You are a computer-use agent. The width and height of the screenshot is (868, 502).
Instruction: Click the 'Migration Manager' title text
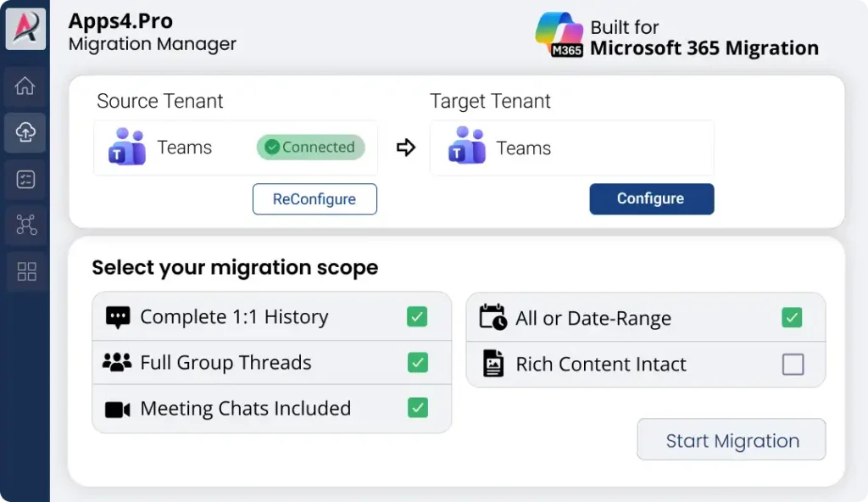[x=153, y=44]
